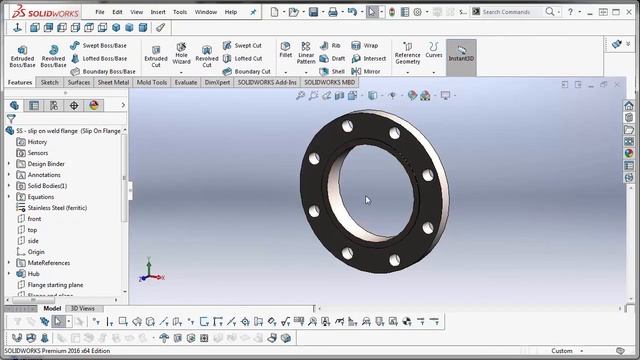Expand the MateReferences folder
This screenshot has height=360, width=640.
tap(9, 263)
